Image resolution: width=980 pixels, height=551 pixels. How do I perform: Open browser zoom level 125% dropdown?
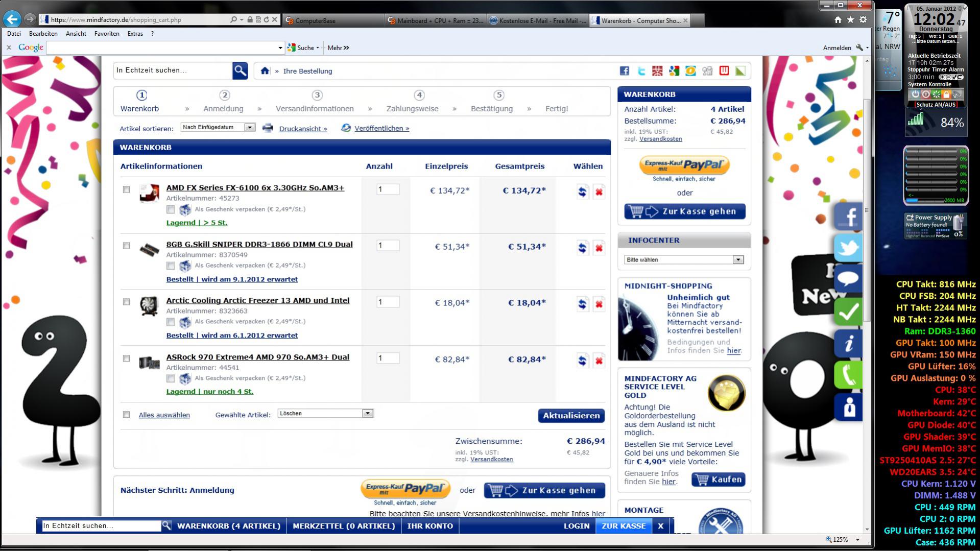click(858, 540)
